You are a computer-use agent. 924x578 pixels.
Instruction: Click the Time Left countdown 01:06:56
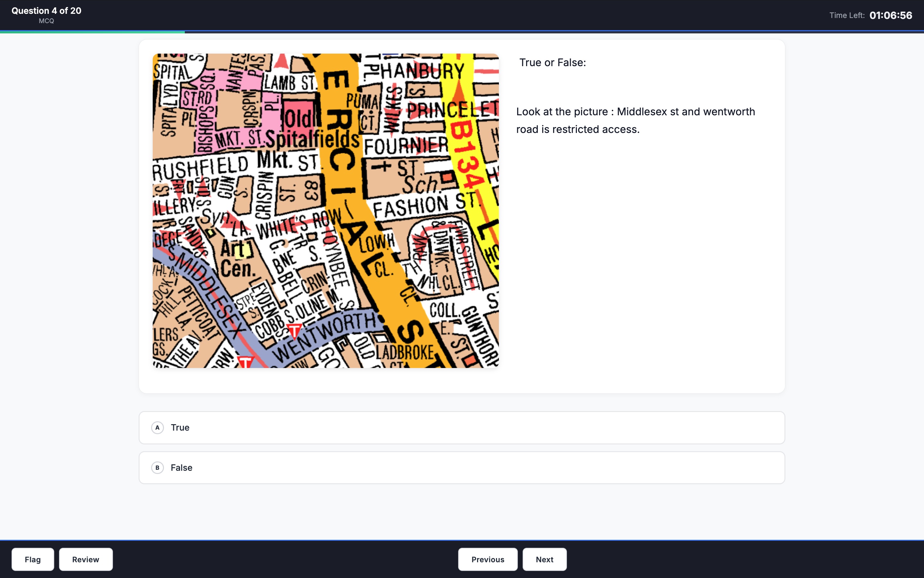[891, 15]
